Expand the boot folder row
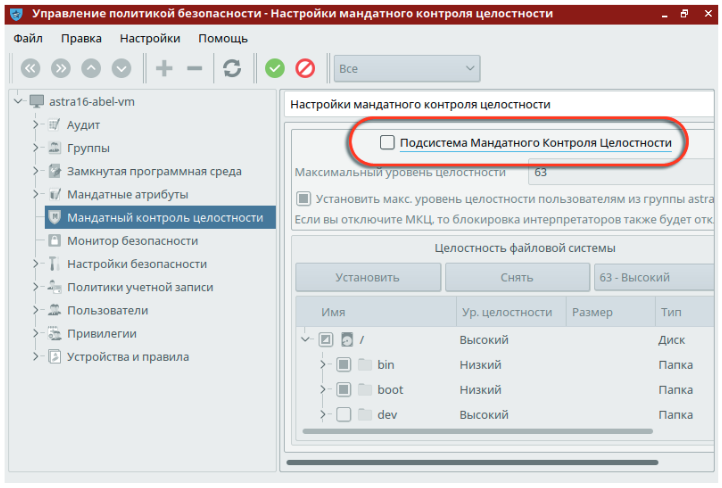Screen dimensions: 722x488 point(323,389)
